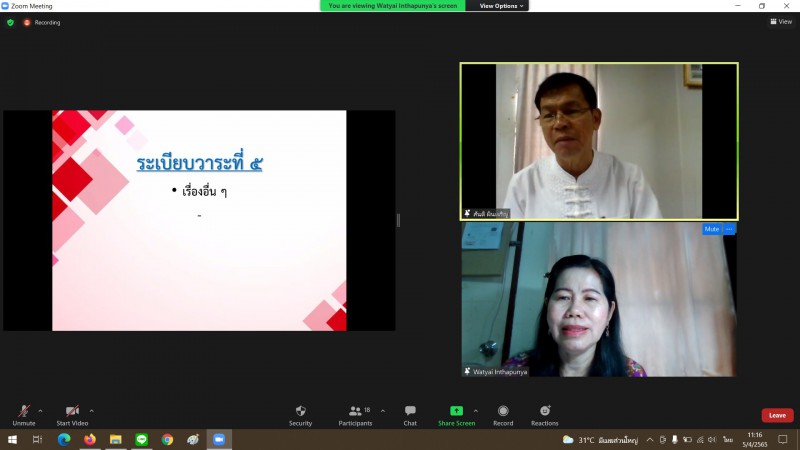Mute Watyai Inthapunya using blue Mute button
The image size is (800, 450).
pos(711,229)
